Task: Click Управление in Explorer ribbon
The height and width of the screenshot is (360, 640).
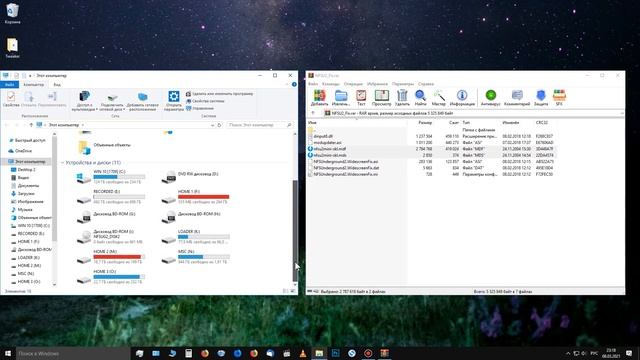Action: (x=200, y=108)
